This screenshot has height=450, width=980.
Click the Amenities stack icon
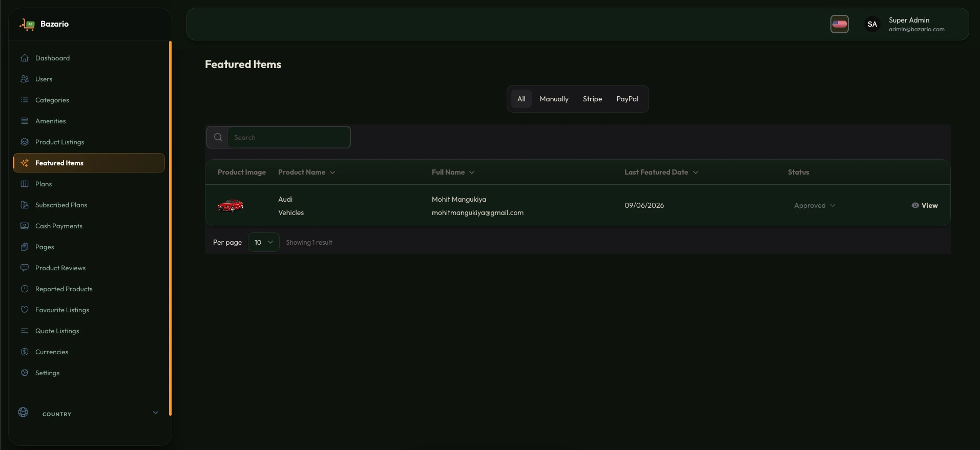pos(25,121)
